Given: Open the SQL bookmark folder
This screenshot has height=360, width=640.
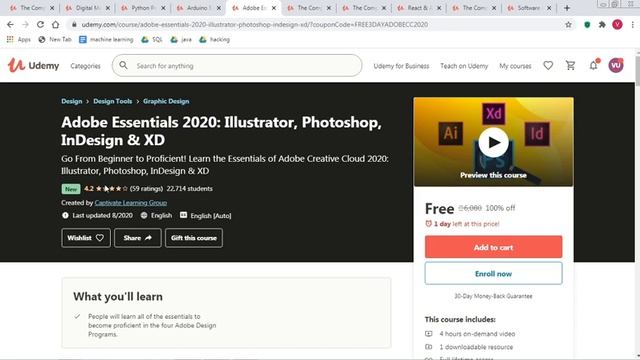Looking at the screenshot, I should [151, 40].
